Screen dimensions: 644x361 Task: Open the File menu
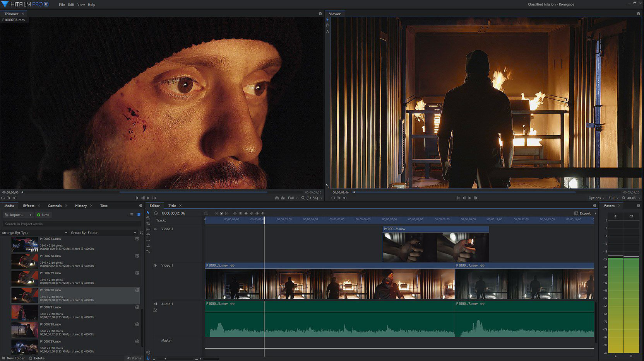click(62, 4)
